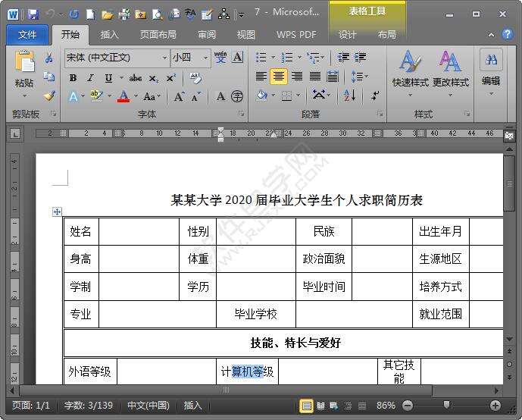Viewport: 522px width, 420px height.
Task: Open Change Styles menu
Action: click(451, 74)
